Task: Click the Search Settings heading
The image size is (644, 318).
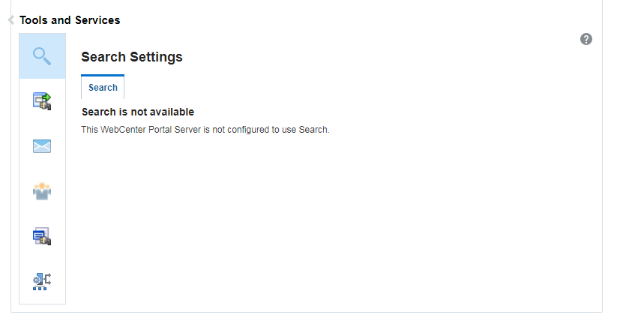Action: click(x=132, y=57)
